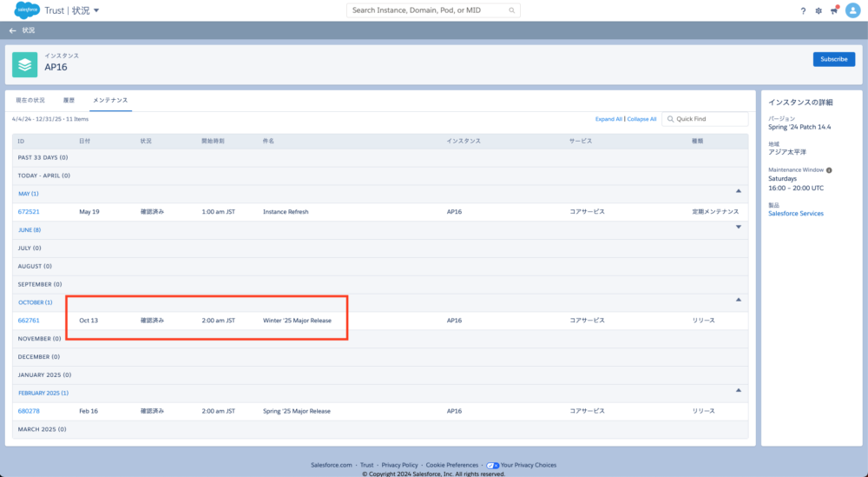Viewport: 868px width, 477px height.
Task: Click the 種類 column header
Action: (x=698, y=142)
